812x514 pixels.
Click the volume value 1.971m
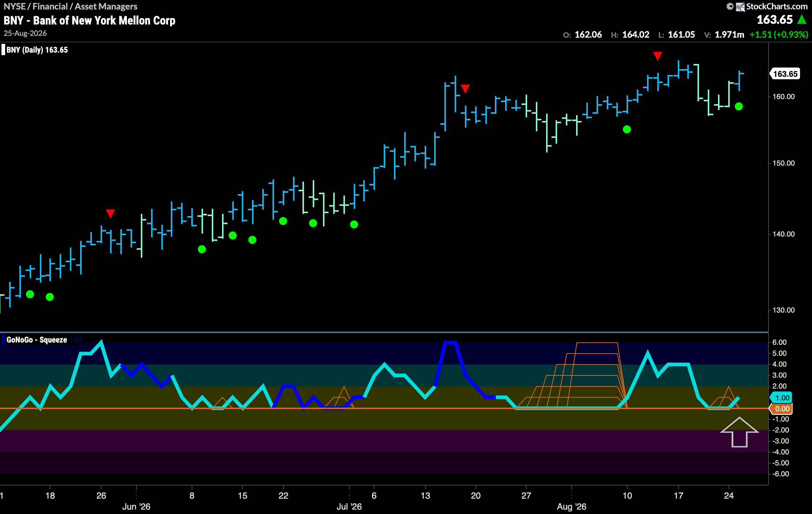[x=729, y=35]
